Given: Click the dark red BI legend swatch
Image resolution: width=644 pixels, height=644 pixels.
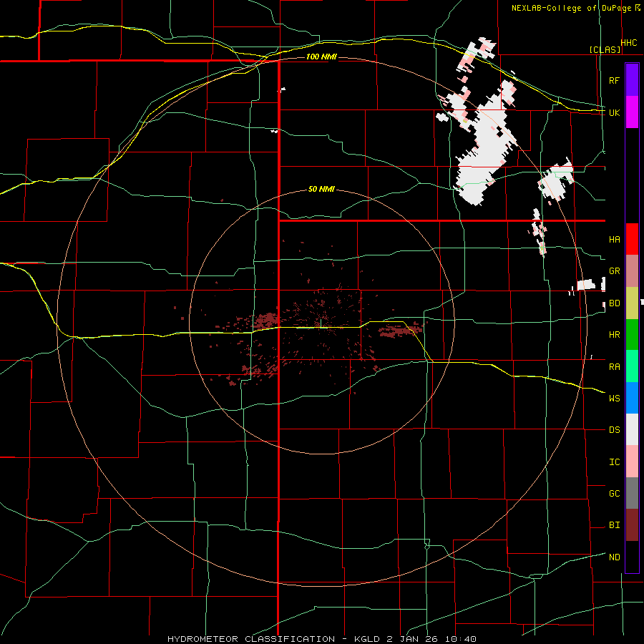Looking at the screenshot, I should (x=632, y=525).
